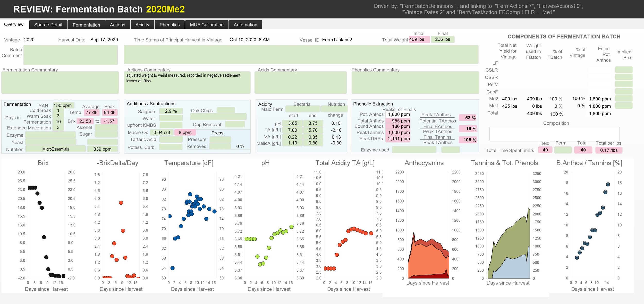
Task: Click the Enzyme input field
Action: [x=50, y=135]
